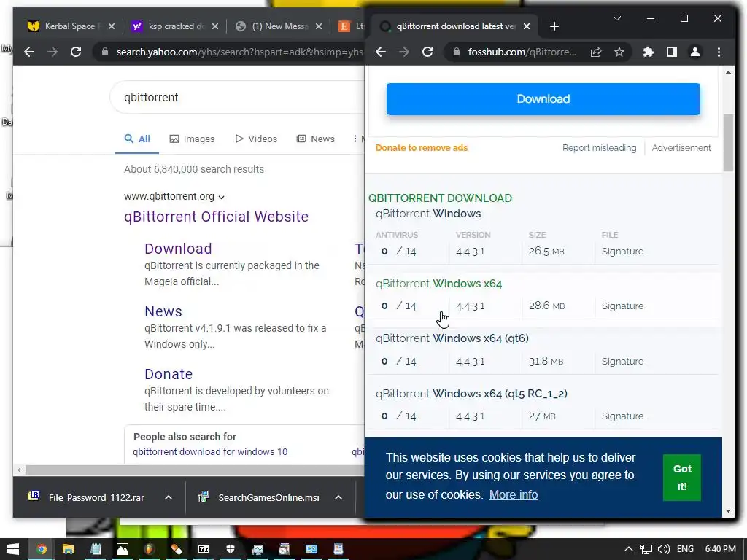The image size is (747, 560).
Task: Open the Chrome profile avatar icon
Action: pos(695,52)
